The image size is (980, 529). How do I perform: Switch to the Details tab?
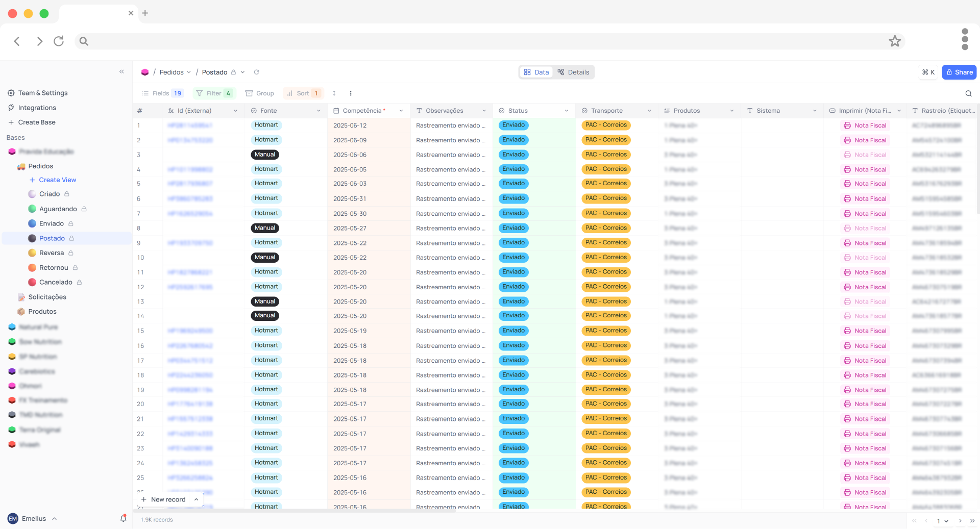[x=573, y=72]
